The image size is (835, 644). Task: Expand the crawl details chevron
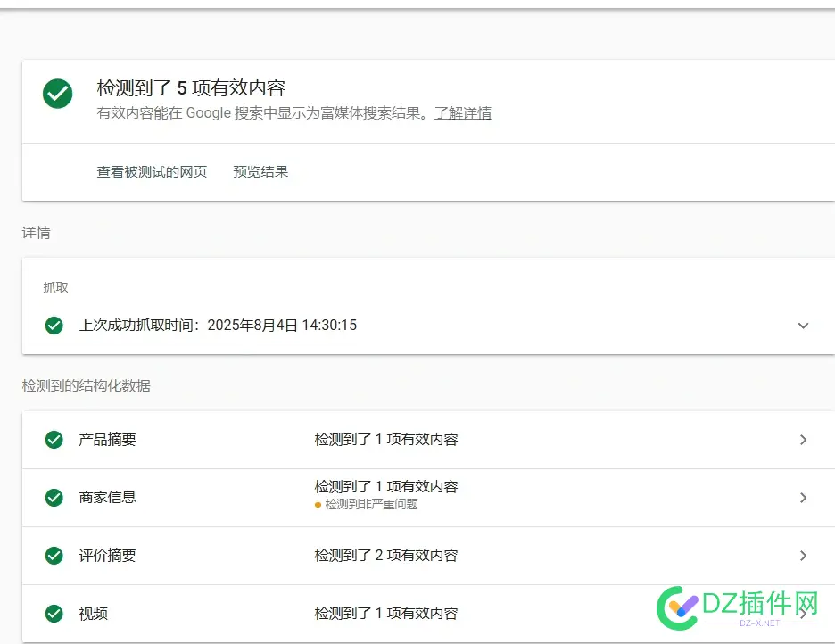click(x=803, y=326)
